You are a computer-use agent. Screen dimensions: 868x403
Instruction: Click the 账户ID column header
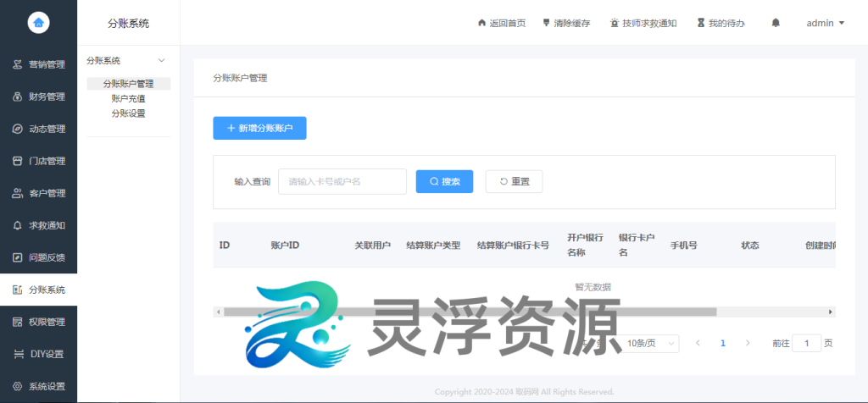(x=285, y=245)
